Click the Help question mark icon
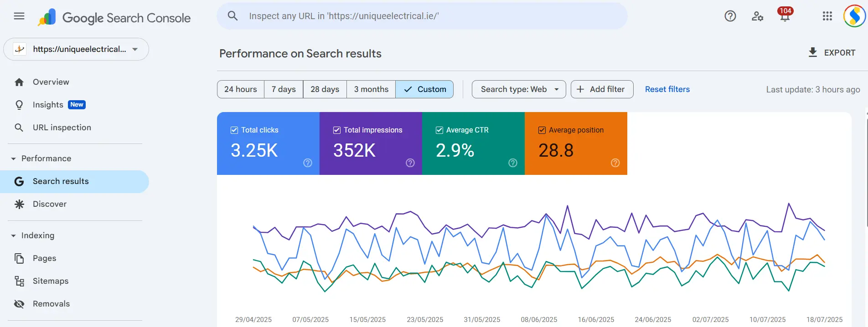The image size is (868, 327). coord(730,16)
